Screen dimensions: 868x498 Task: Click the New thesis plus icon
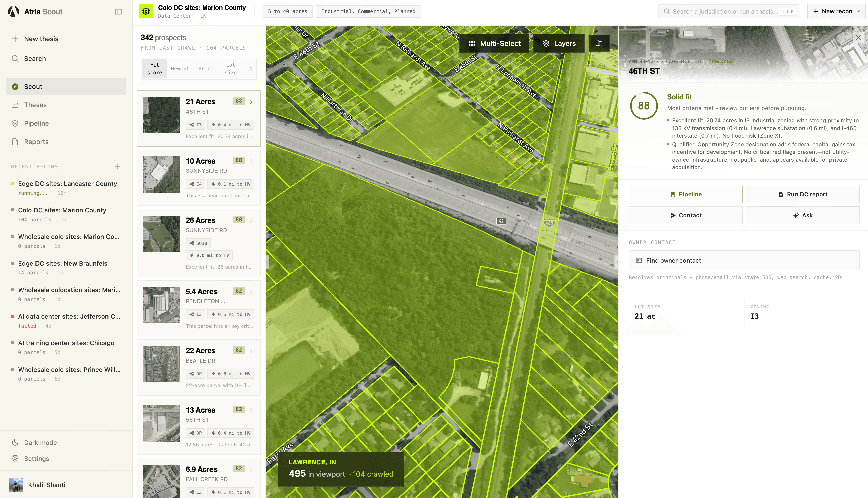[15, 39]
